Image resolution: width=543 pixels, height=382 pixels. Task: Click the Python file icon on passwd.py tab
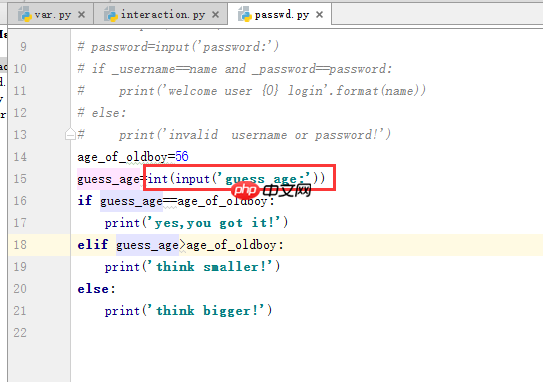[x=245, y=14]
